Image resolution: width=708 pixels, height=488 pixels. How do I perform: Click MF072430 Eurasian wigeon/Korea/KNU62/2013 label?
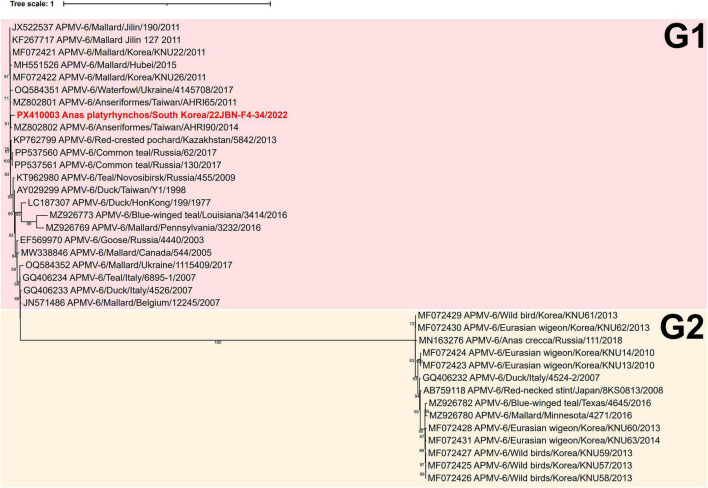pos(534,328)
